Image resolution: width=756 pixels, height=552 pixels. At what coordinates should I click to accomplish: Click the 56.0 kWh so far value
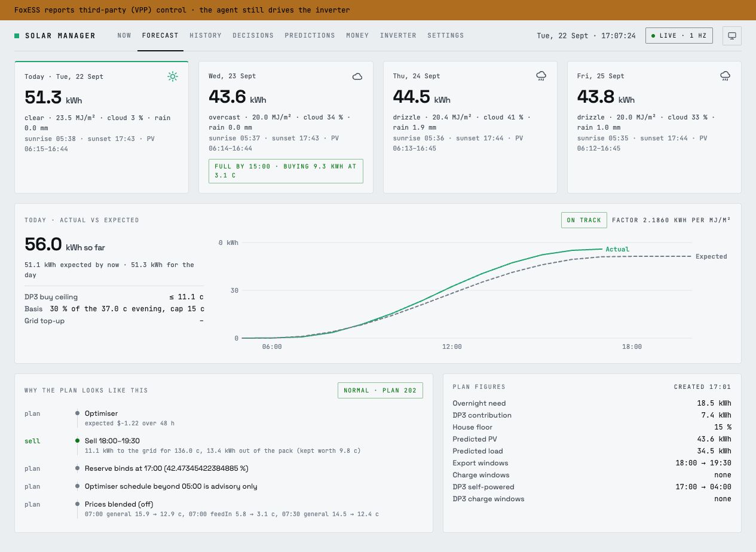point(65,245)
